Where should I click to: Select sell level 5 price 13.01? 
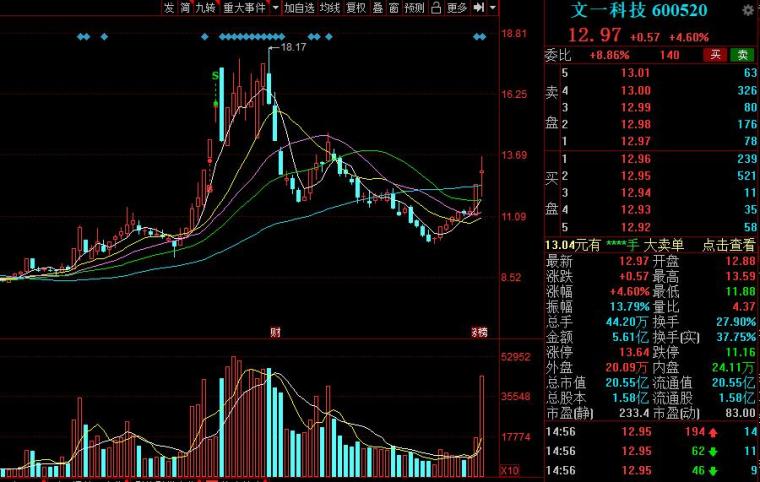(x=635, y=73)
